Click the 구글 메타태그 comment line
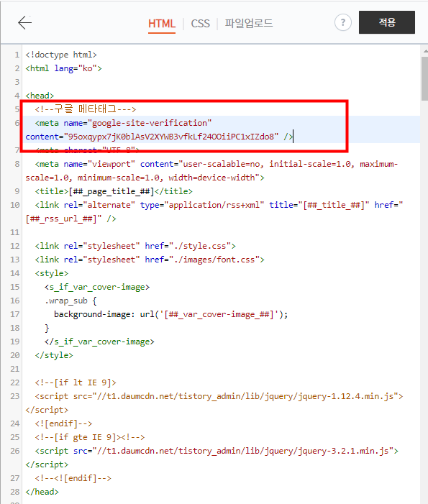This screenshot has width=428, height=504. (x=86, y=109)
